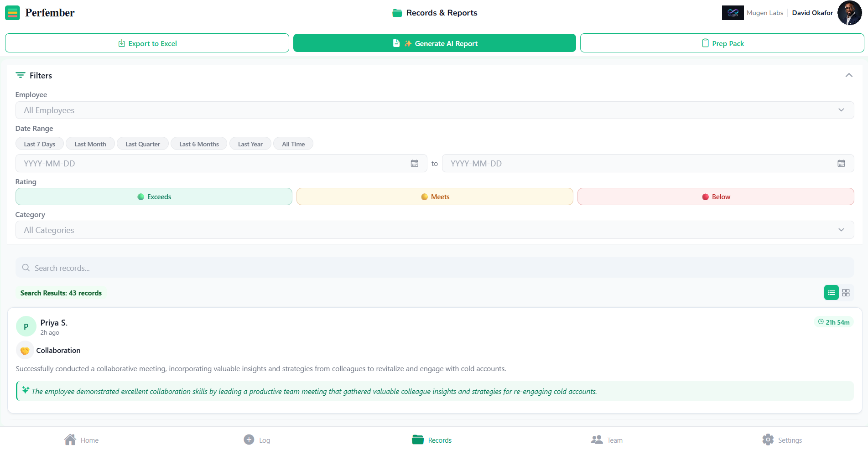Image resolution: width=868 pixels, height=450 pixels.
Task: Click the end date calendar icon
Action: (x=841, y=163)
